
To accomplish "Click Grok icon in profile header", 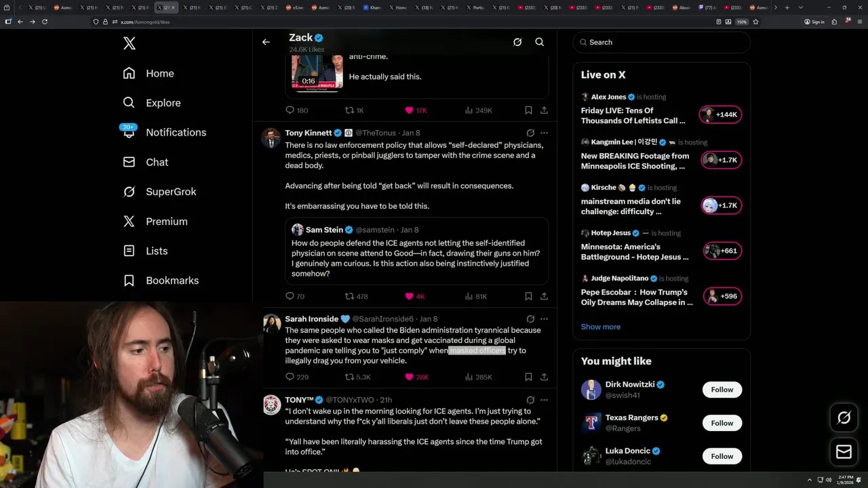I will 517,42.
